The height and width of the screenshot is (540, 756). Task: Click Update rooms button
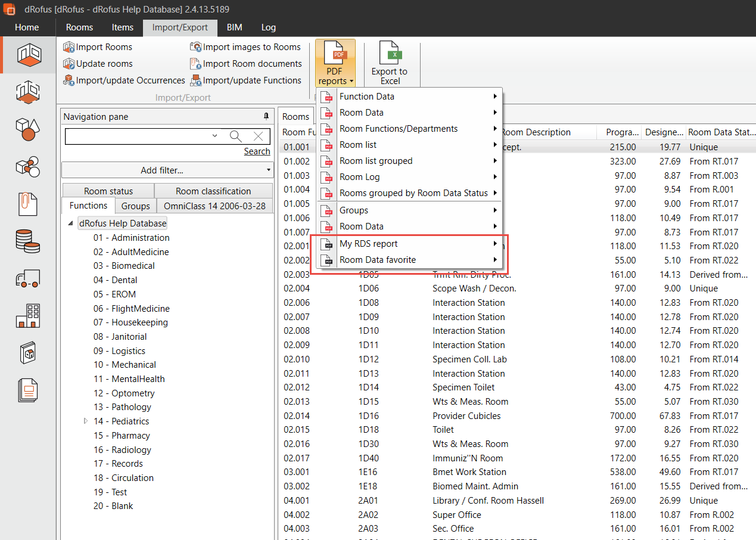point(98,64)
